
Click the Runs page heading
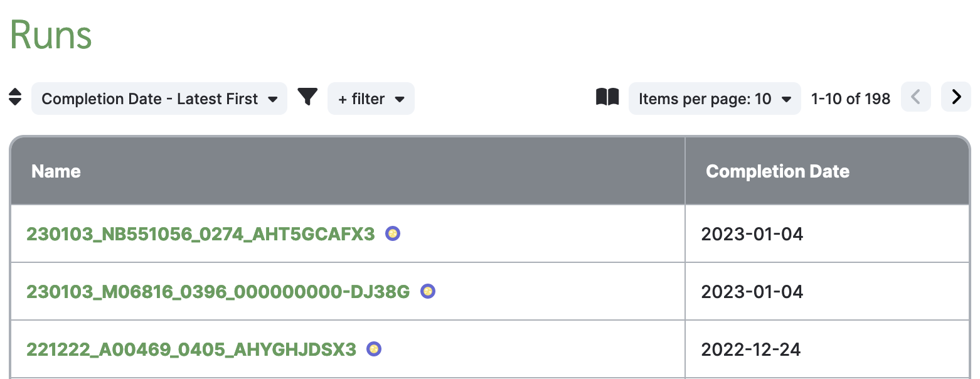pyautogui.click(x=51, y=35)
